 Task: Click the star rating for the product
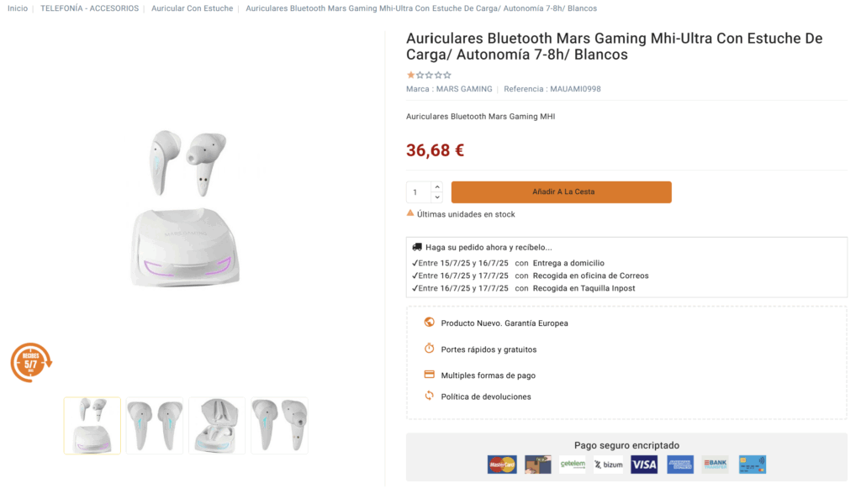(x=429, y=75)
